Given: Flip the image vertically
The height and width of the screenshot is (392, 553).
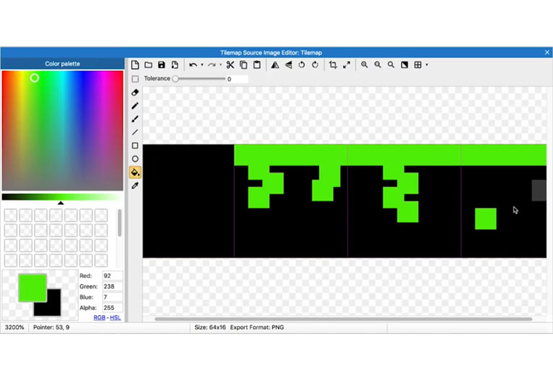Looking at the screenshot, I should (288, 65).
